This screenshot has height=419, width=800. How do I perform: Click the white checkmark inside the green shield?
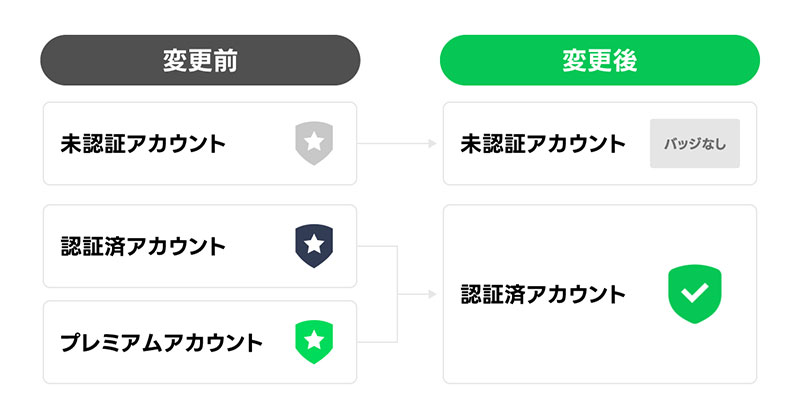coord(694,293)
